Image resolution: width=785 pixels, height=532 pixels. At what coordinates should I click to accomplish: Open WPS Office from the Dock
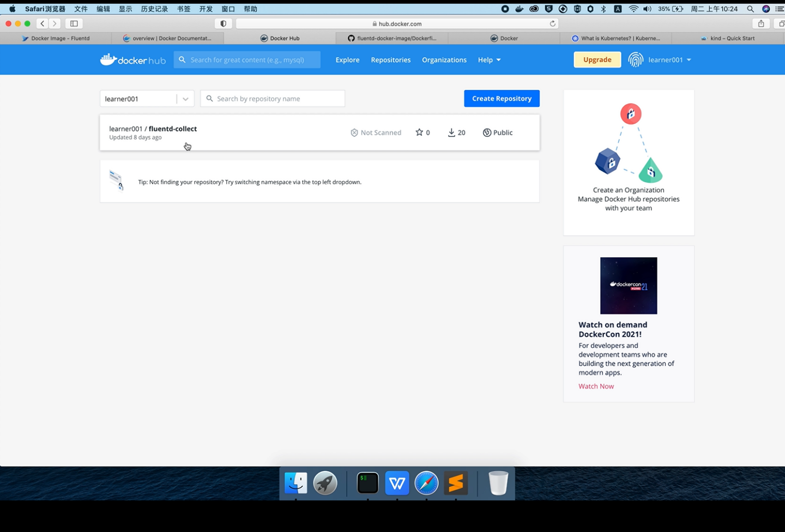click(x=397, y=483)
